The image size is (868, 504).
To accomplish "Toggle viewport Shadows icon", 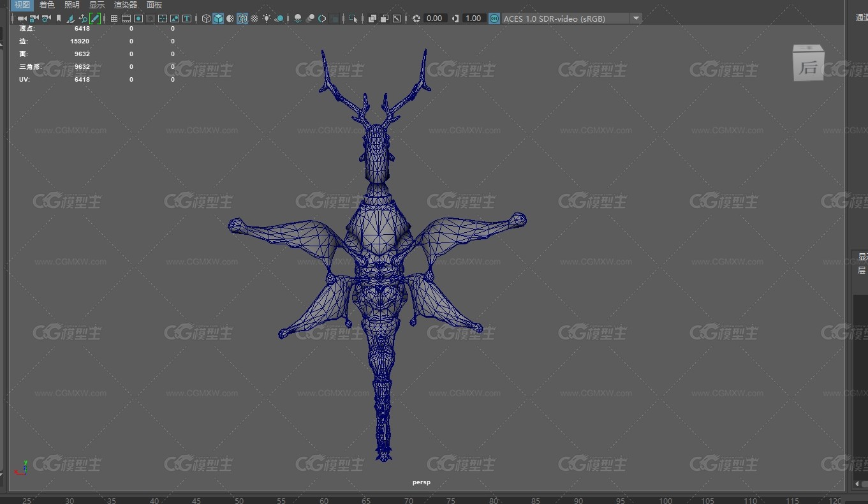I will coord(279,19).
